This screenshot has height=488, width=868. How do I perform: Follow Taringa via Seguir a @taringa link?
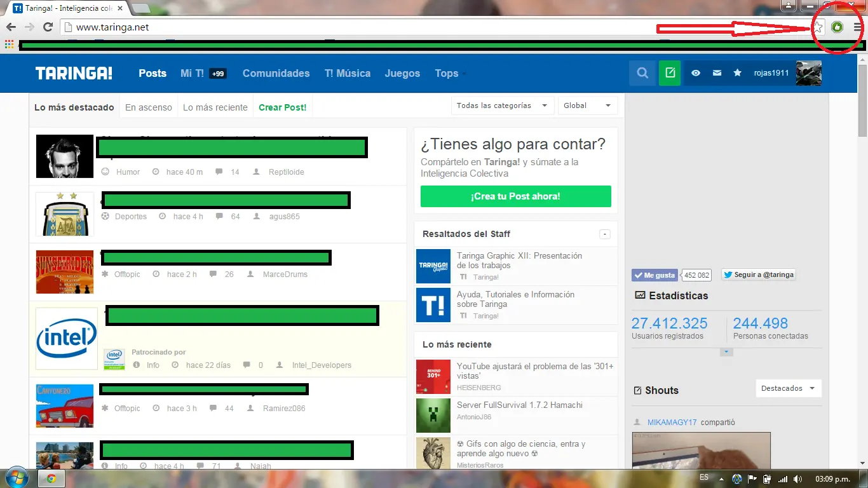[x=760, y=274]
